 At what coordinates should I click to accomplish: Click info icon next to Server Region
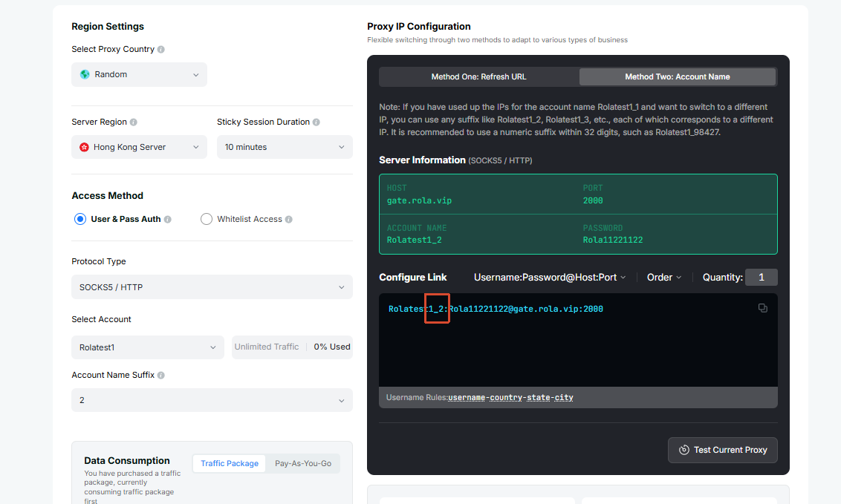tap(134, 122)
